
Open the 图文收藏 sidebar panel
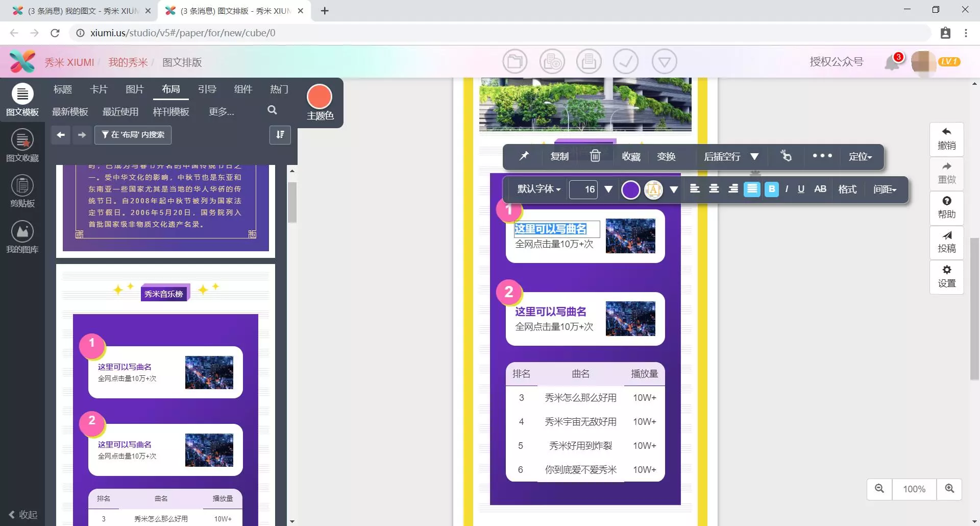[x=22, y=146]
